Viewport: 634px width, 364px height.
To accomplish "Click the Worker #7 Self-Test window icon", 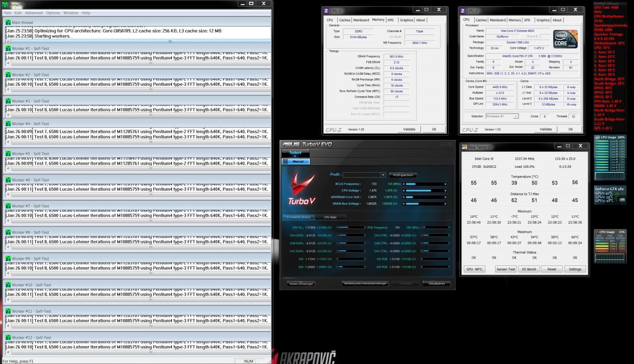I will pos(8,206).
